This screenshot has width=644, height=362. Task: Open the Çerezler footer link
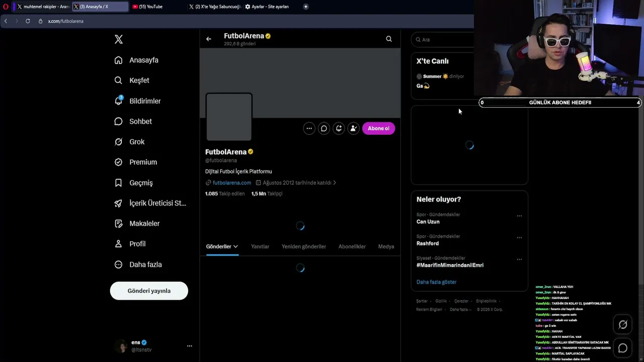(461, 301)
